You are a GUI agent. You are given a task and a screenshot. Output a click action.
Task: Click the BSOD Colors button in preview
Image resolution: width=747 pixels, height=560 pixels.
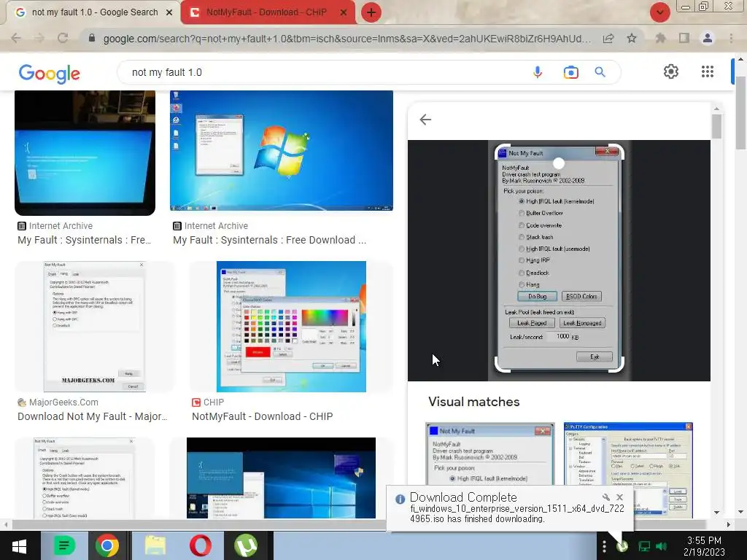click(x=581, y=296)
